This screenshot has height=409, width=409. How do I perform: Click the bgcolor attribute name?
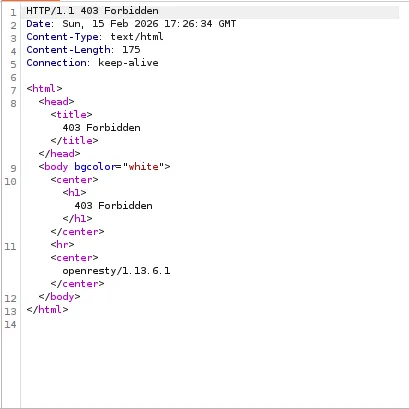pos(94,167)
